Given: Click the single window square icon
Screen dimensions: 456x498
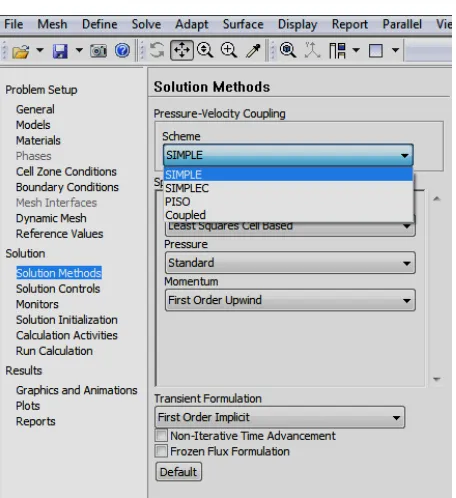Looking at the screenshot, I should [376, 51].
